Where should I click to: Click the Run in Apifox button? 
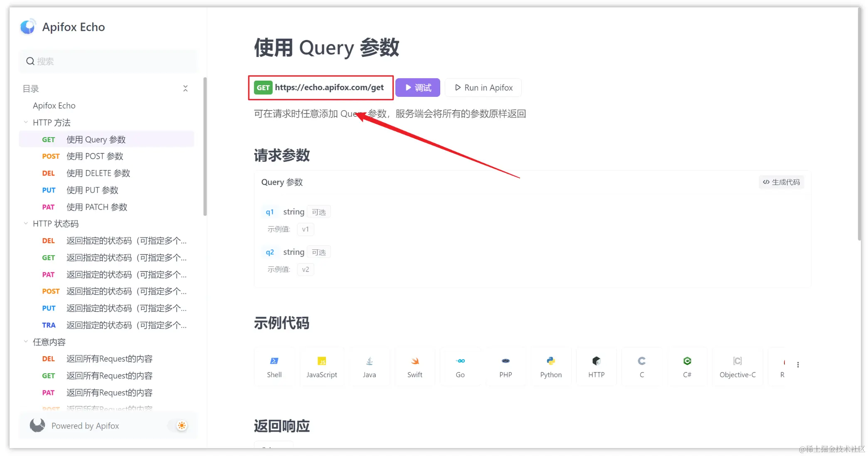pyautogui.click(x=483, y=88)
